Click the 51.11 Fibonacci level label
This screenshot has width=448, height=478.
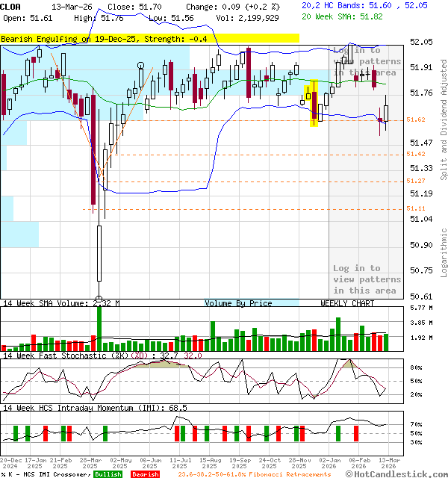[416, 208]
